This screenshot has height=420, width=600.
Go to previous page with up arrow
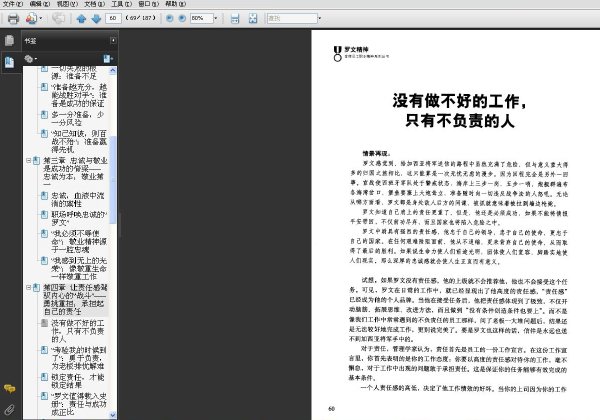81,18
